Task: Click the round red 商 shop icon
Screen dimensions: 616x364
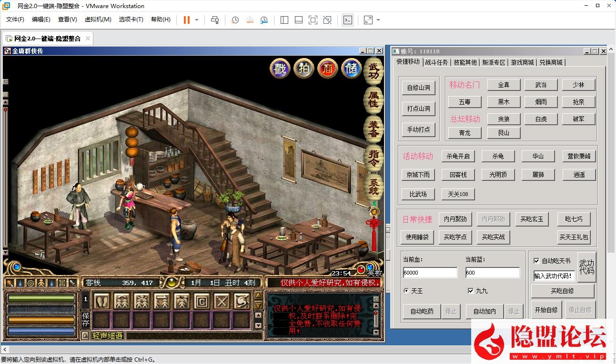Action: [x=328, y=69]
